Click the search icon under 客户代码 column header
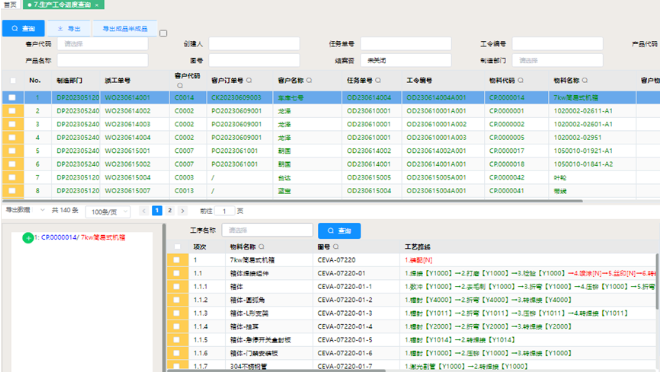 click(x=180, y=86)
